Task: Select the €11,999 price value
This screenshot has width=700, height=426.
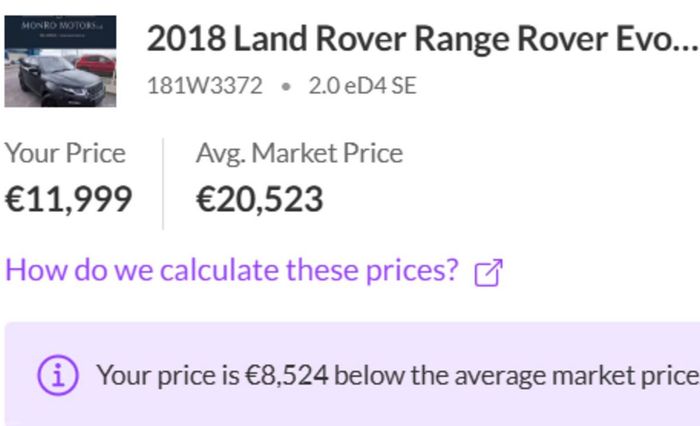Action: [x=68, y=199]
